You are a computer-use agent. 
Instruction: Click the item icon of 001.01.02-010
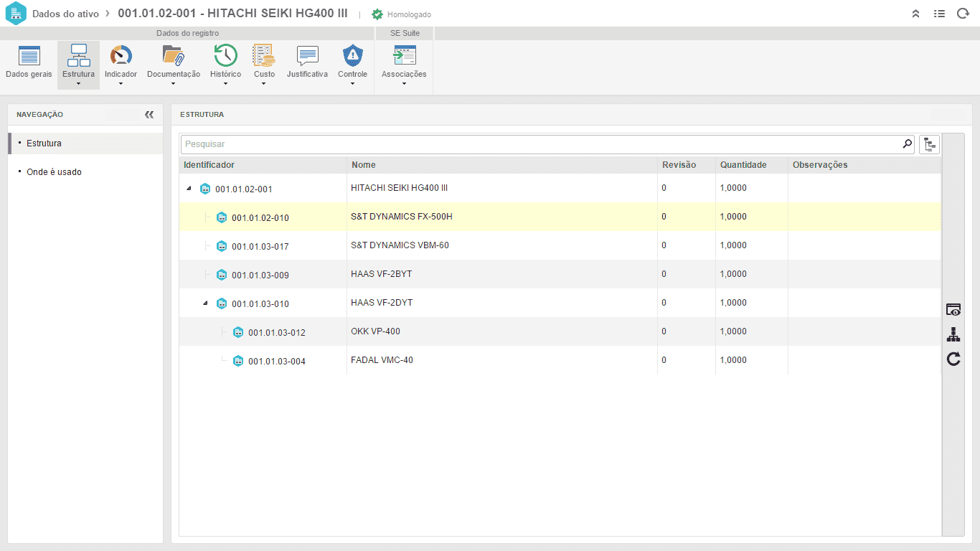(x=222, y=217)
